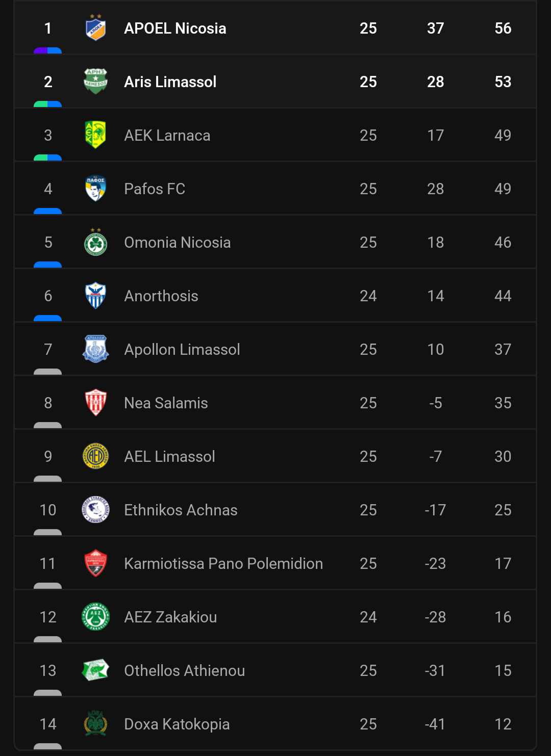Select AEZ Zakakiou team name

pyautogui.click(x=170, y=617)
